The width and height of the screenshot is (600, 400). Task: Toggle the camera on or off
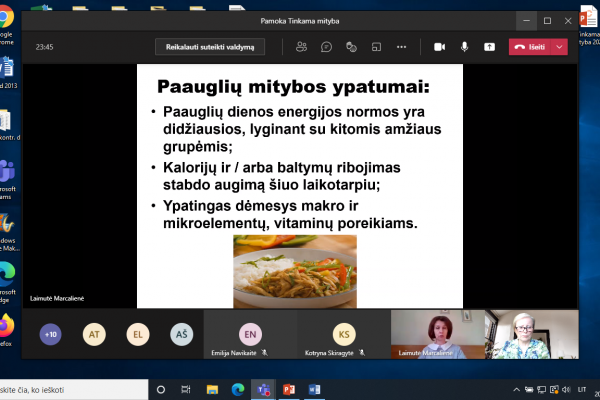[439, 47]
